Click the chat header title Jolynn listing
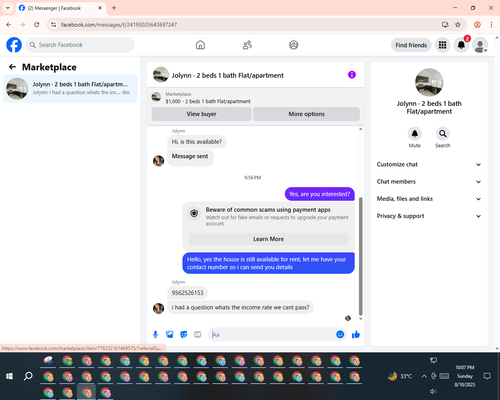The height and width of the screenshot is (400, 500). 228,75
